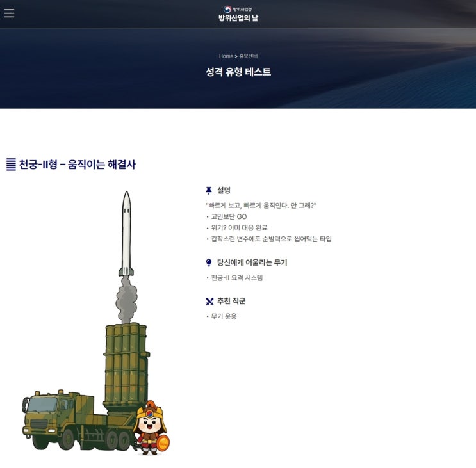This screenshot has height=468, width=476.
Task: Click the pushpin icon next to 설명
Action: pyautogui.click(x=209, y=191)
